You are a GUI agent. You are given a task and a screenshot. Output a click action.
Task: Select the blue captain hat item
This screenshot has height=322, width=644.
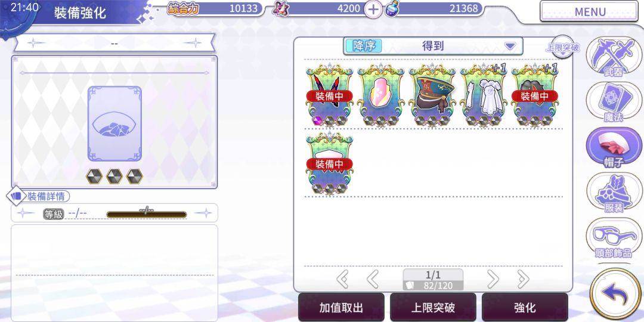click(432, 95)
